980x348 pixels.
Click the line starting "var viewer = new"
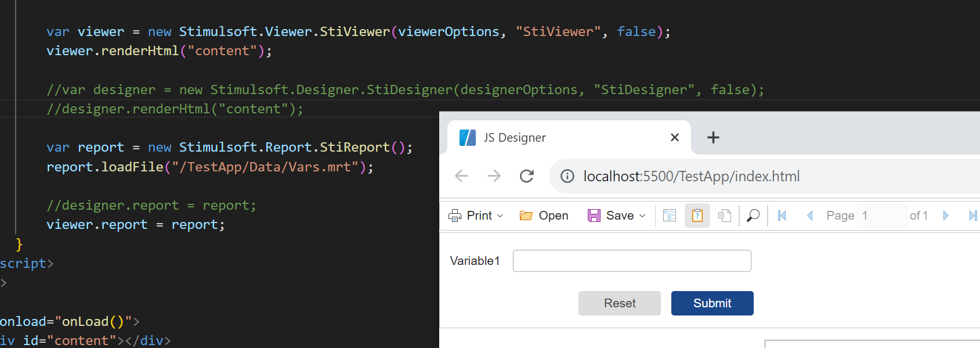(x=359, y=32)
